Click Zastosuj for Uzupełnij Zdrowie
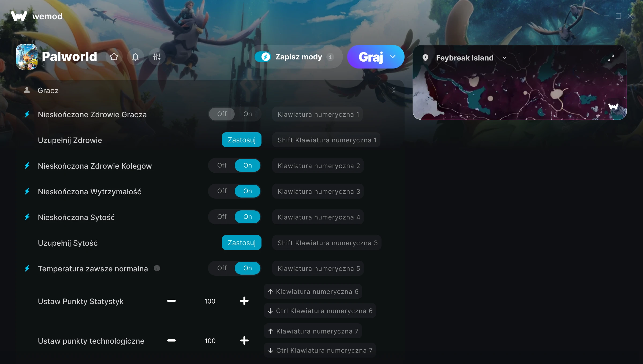 tap(241, 140)
